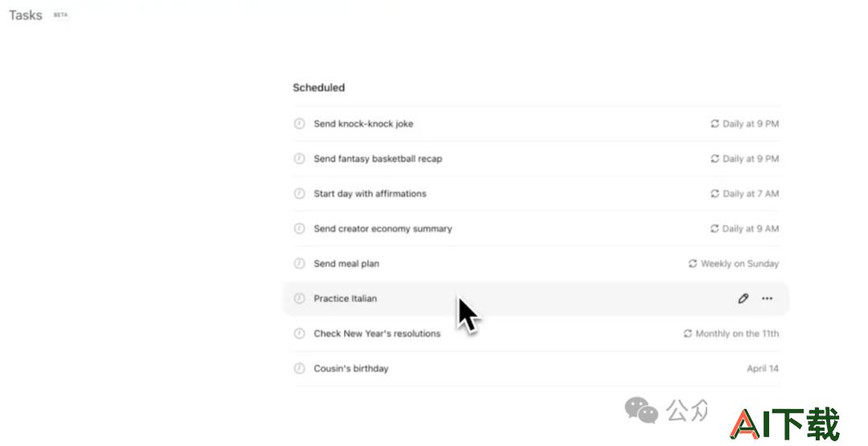Select the Cousin's birthday task
Viewport: 868px width, 446px height.
click(x=536, y=369)
